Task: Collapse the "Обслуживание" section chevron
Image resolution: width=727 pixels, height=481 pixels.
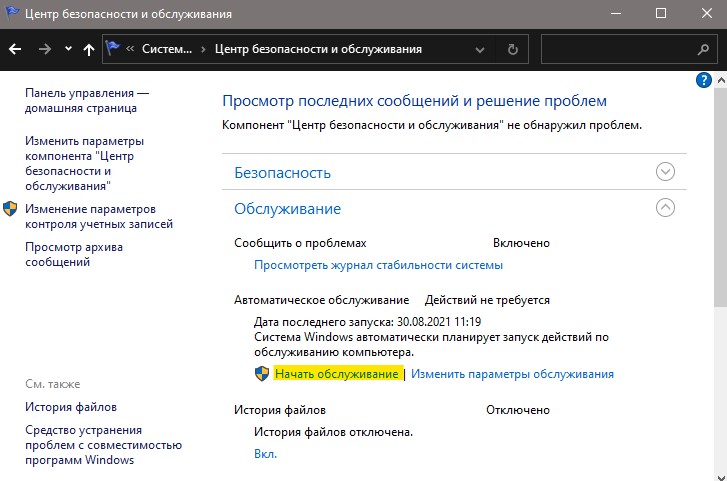Action: [x=665, y=207]
